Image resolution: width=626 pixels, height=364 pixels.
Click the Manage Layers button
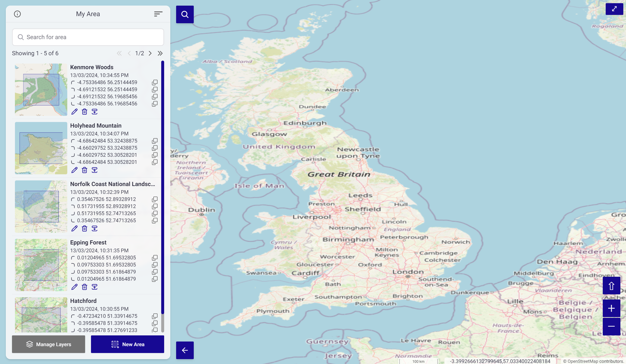pyautogui.click(x=48, y=344)
